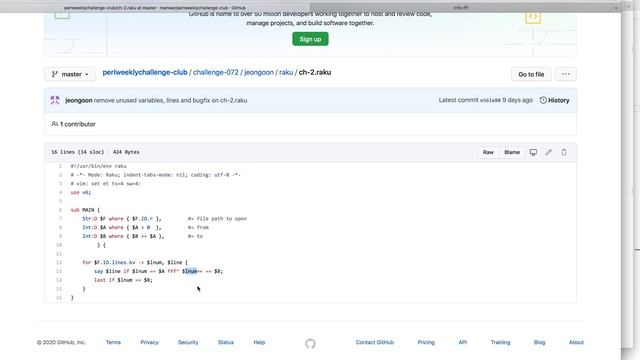
Task: Click the contributor people icon
Action: 54,124
